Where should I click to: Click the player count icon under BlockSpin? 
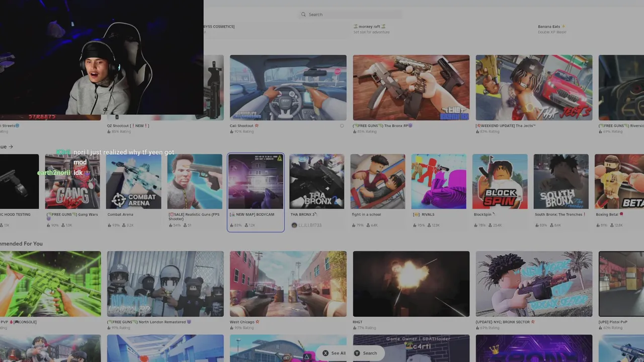491,225
